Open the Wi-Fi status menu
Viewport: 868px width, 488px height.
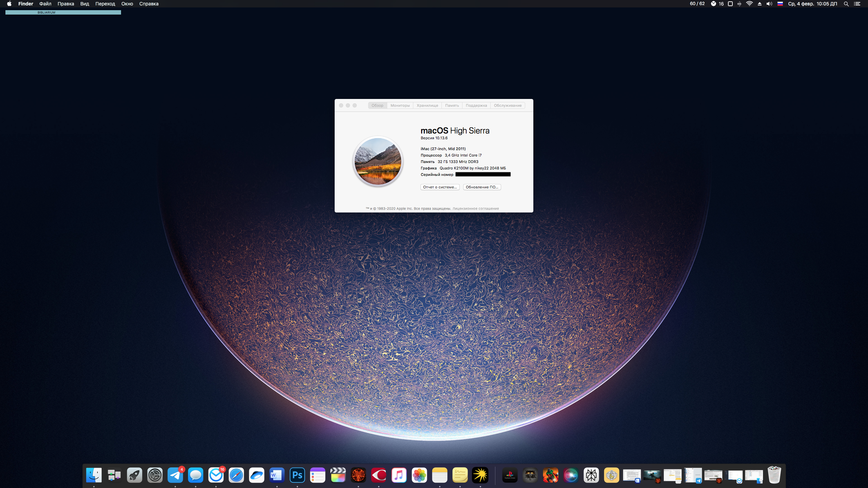click(x=750, y=4)
